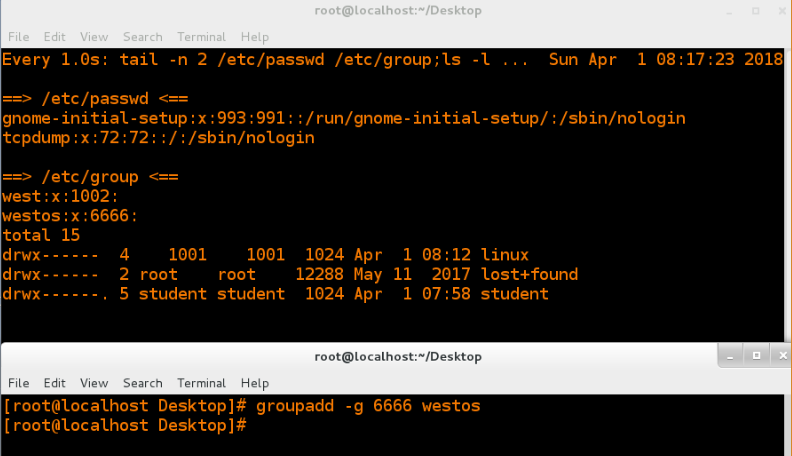Image resolution: width=792 pixels, height=456 pixels.
Task: Click the empty shell prompt in bottom terminal
Action: coord(125,426)
